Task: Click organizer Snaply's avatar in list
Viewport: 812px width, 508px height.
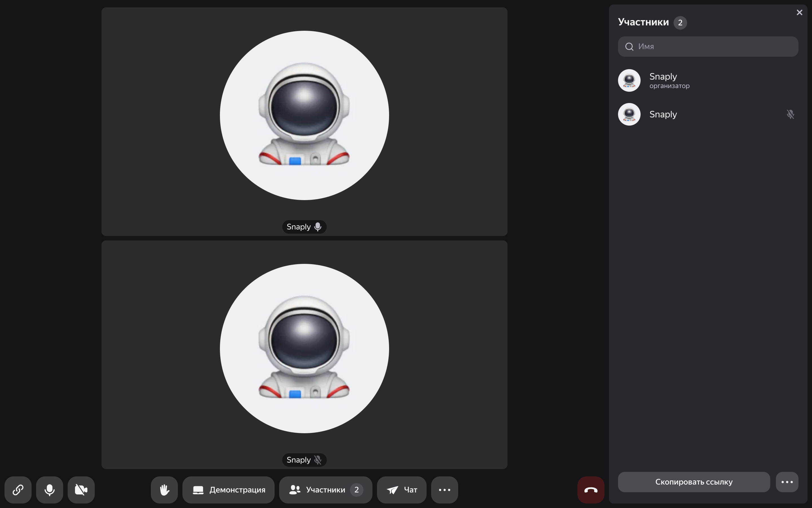Action: [629, 80]
